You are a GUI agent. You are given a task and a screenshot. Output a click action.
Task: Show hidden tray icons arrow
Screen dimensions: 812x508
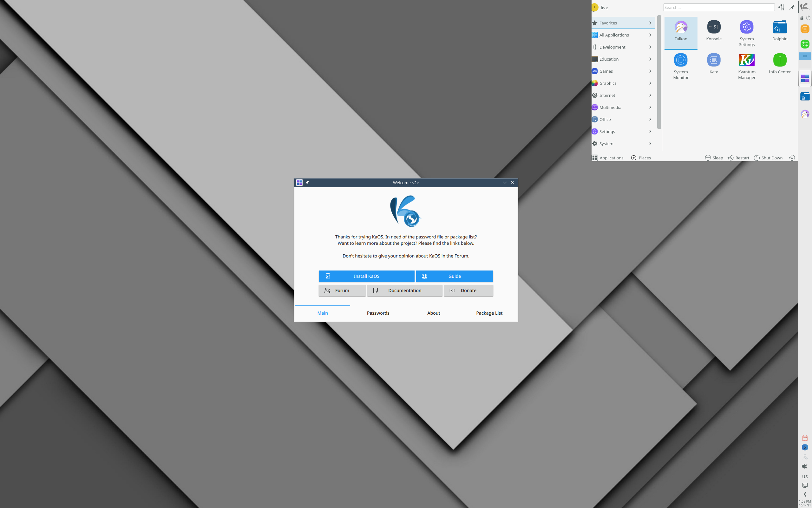[x=805, y=494]
